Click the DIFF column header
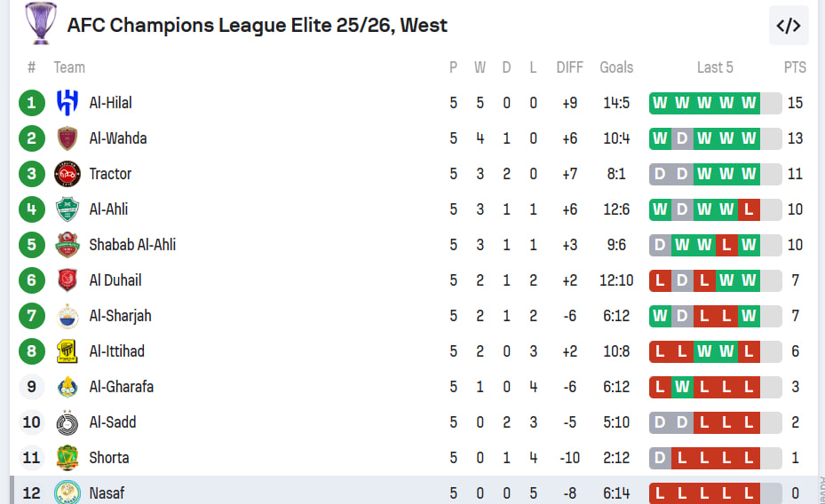This screenshot has height=504, width=825. (x=569, y=67)
